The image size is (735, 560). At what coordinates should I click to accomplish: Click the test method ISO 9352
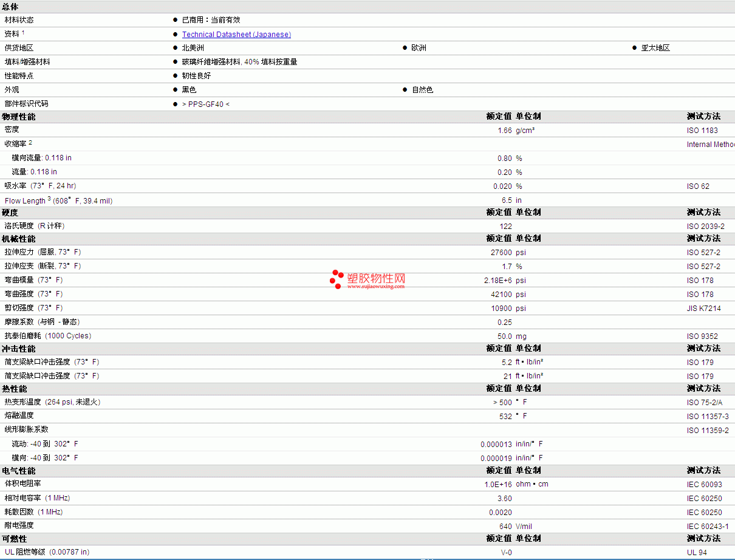[x=702, y=336]
